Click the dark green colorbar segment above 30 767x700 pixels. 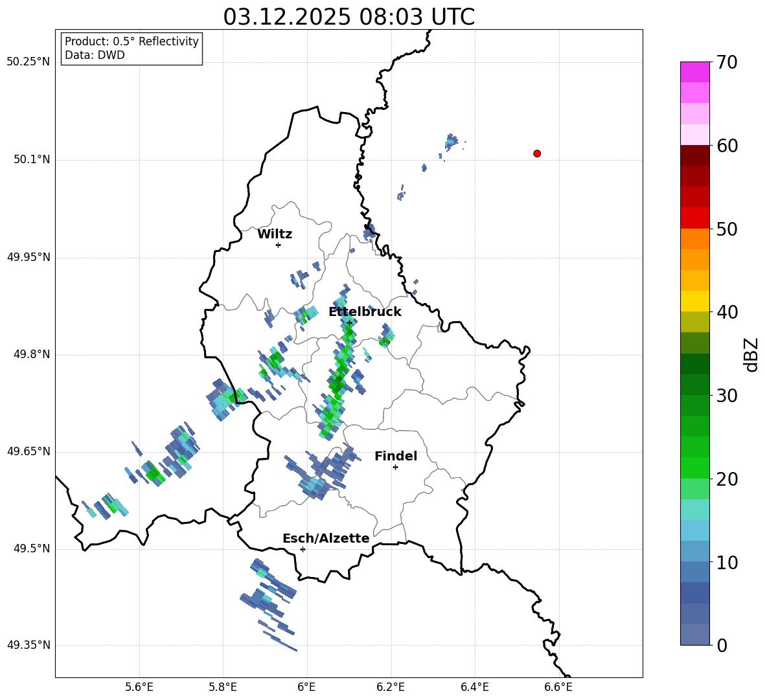(694, 385)
